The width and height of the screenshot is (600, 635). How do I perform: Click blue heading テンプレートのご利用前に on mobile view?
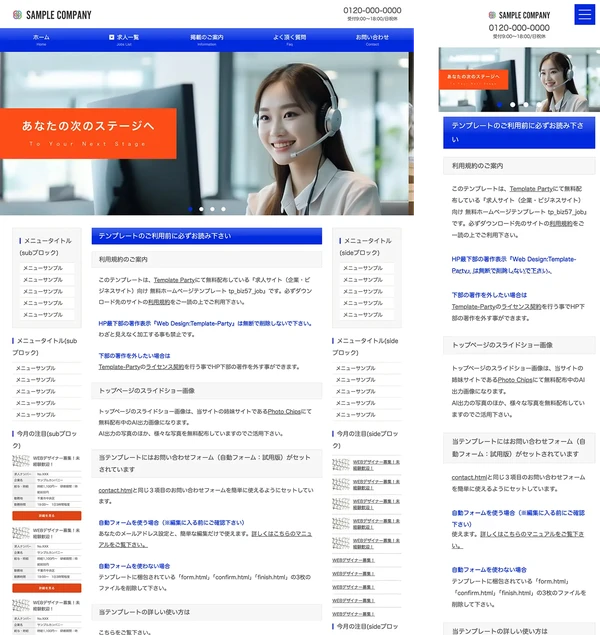[519, 132]
